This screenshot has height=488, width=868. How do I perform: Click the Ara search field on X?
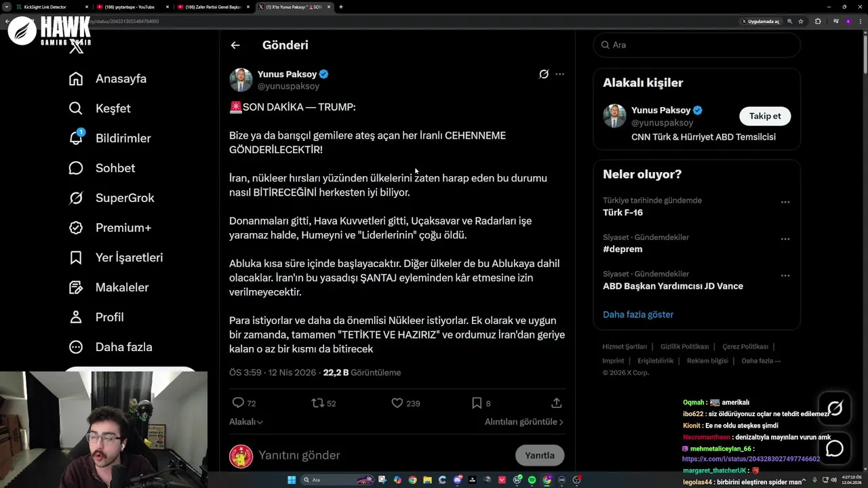[x=696, y=45]
